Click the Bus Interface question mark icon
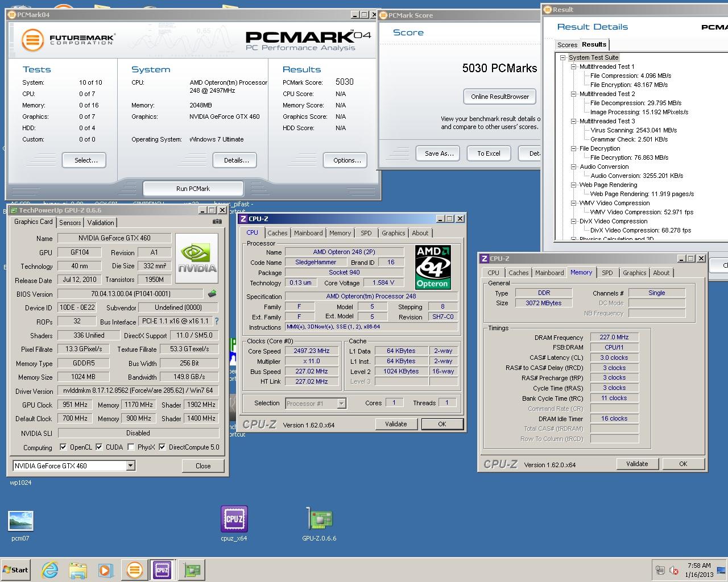The image size is (728, 582). click(216, 321)
